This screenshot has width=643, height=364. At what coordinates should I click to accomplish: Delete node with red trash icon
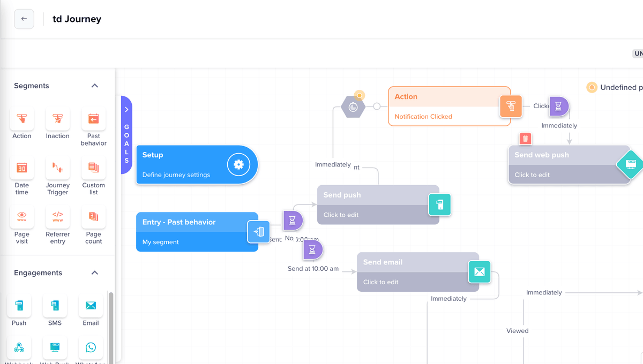(x=526, y=139)
